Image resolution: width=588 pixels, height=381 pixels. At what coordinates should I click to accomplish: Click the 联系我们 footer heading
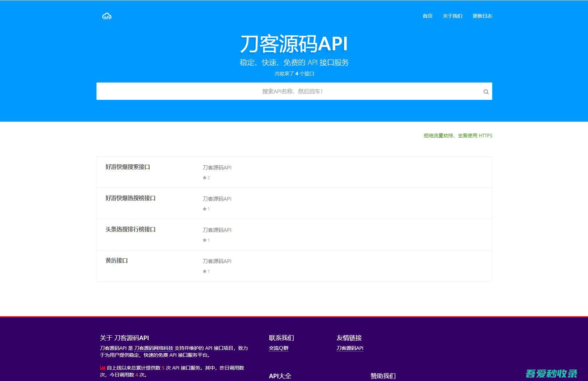[x=282, y=338]
